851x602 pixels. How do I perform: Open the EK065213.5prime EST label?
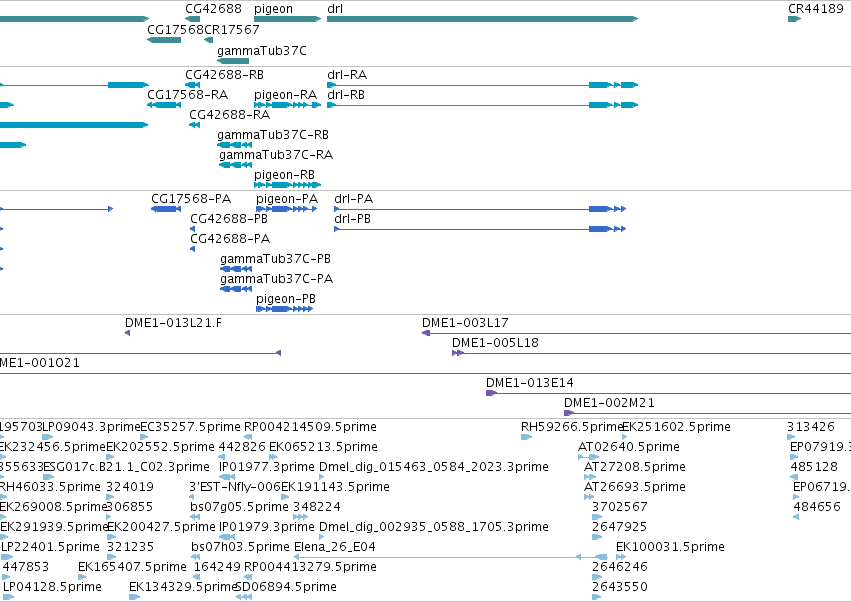click(323, 447)
